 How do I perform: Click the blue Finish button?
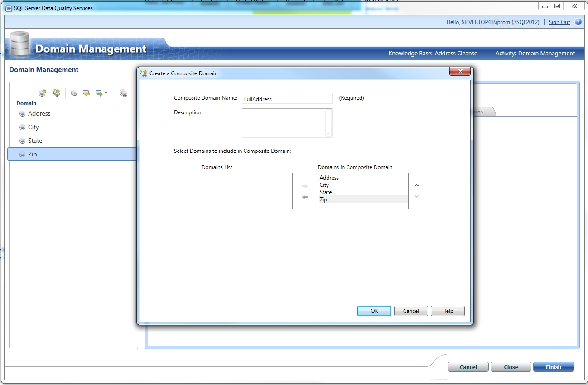(x=553, y=367)
